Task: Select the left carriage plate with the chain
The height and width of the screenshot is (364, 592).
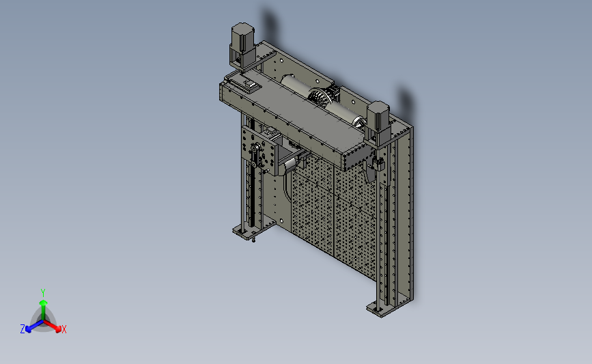Action: 259,151
